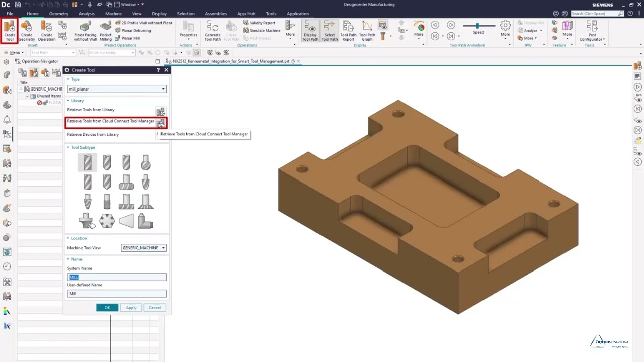
Task: Click the Create Geometry icon
Action: (27, 30)
